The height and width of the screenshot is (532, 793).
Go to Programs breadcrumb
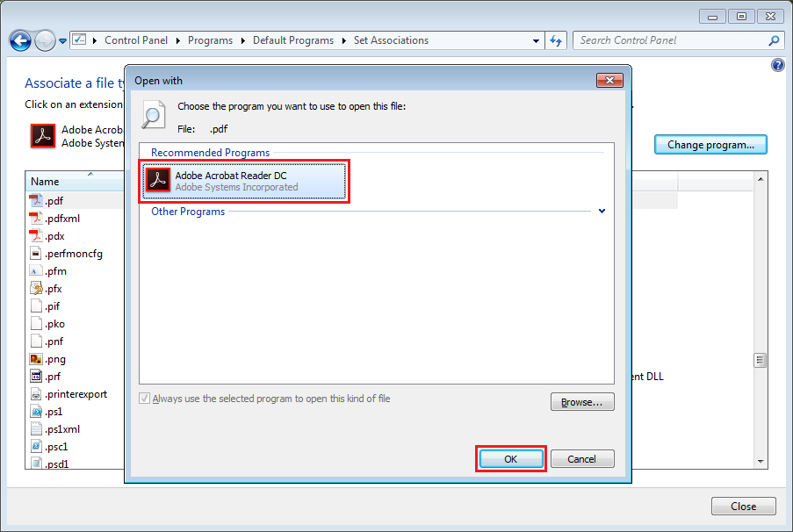(211, 40)
